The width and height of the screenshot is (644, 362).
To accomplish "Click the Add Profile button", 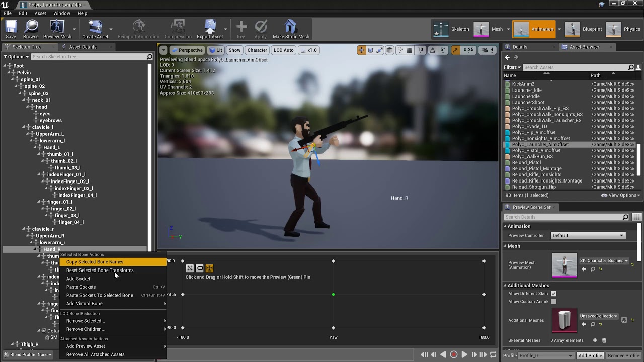I will point(590,355).
